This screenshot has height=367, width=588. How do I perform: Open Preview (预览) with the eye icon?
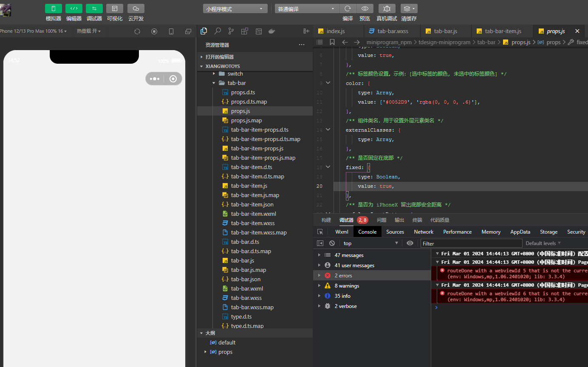click(365, 8)
